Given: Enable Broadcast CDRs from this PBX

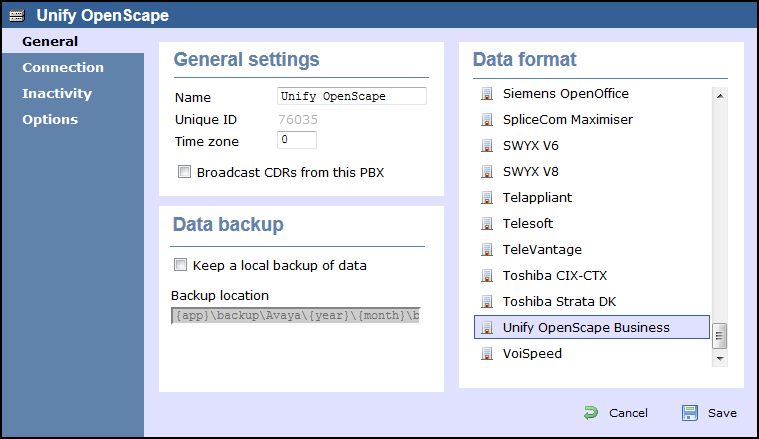Looking at the screenshot, I should pyautogui.click(x=184, y=172).
